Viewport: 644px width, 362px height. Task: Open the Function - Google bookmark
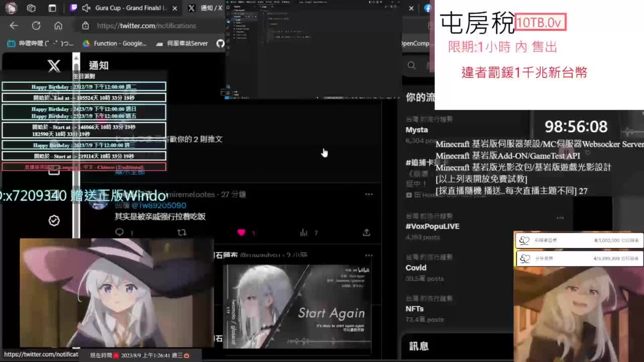pyautogui.click(x=115, y=43)
